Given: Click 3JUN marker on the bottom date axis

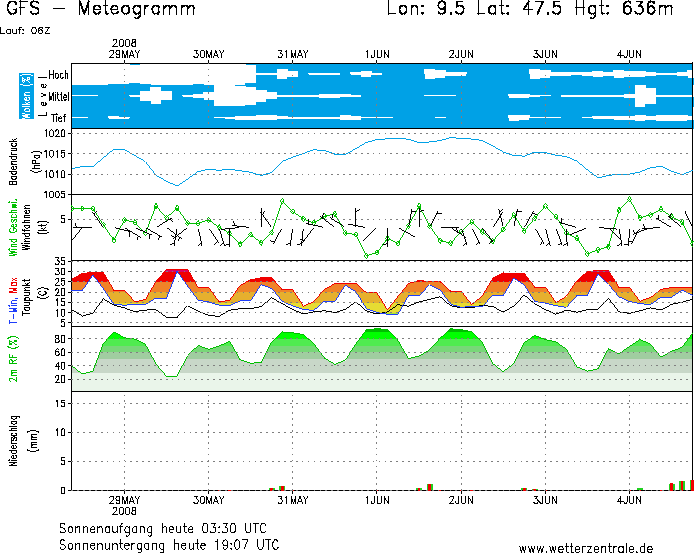Looking at the screenshot, I should point(545,499).
